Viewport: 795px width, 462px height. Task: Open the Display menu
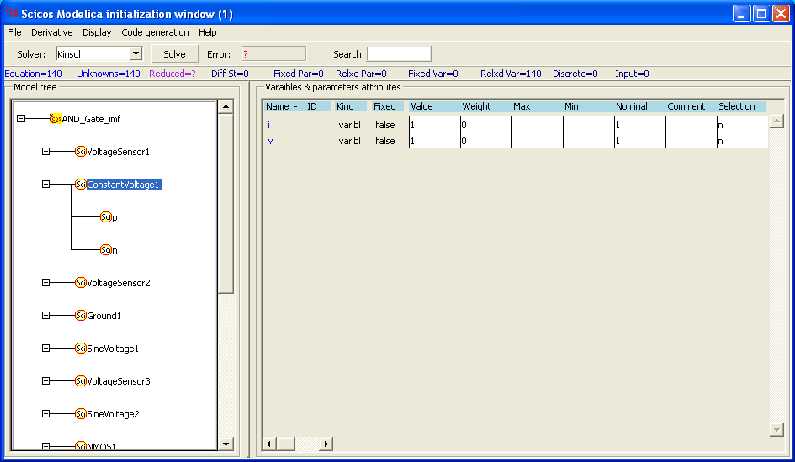pyautogui.click(x=96, y=32)
